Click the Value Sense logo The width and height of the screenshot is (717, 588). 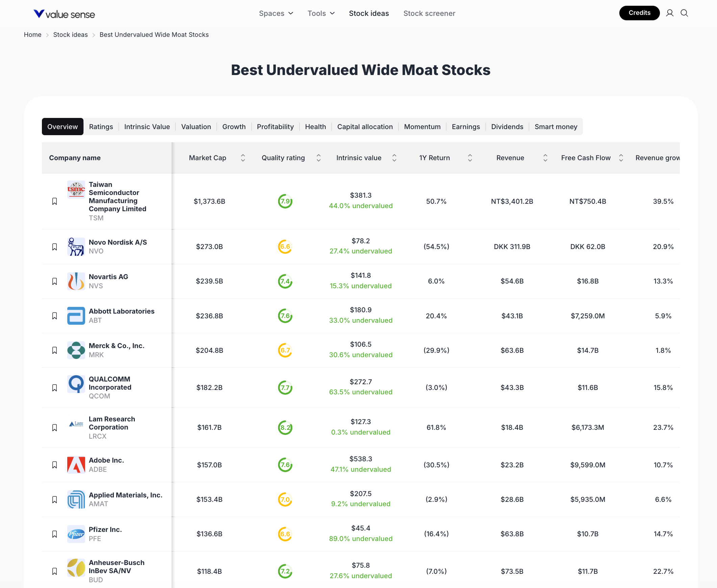(x=64, y=14)
